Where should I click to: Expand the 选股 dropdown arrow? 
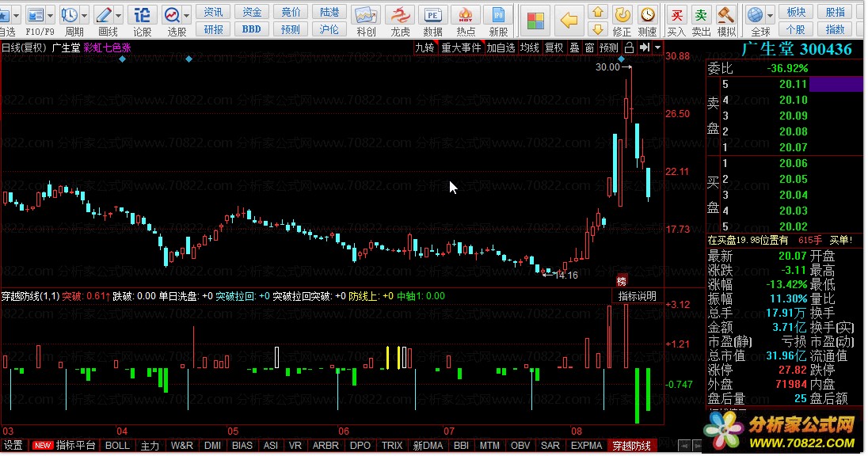[187, 16]
